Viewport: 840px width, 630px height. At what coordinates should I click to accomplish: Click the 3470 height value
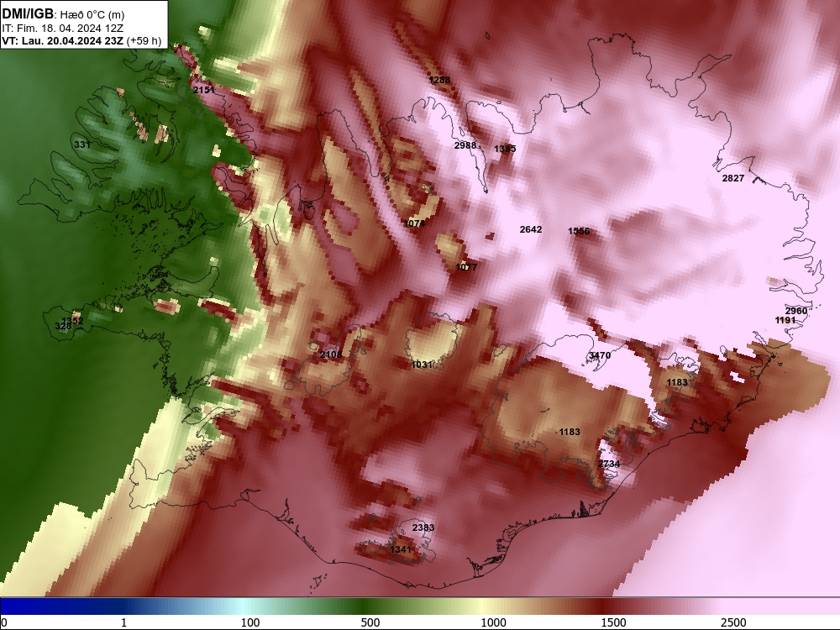(600, 355)
